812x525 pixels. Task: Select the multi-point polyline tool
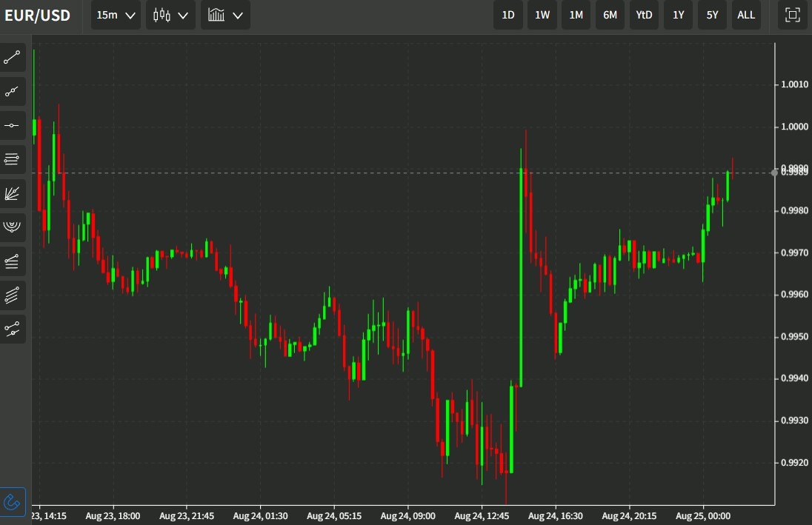coord(13,91)
